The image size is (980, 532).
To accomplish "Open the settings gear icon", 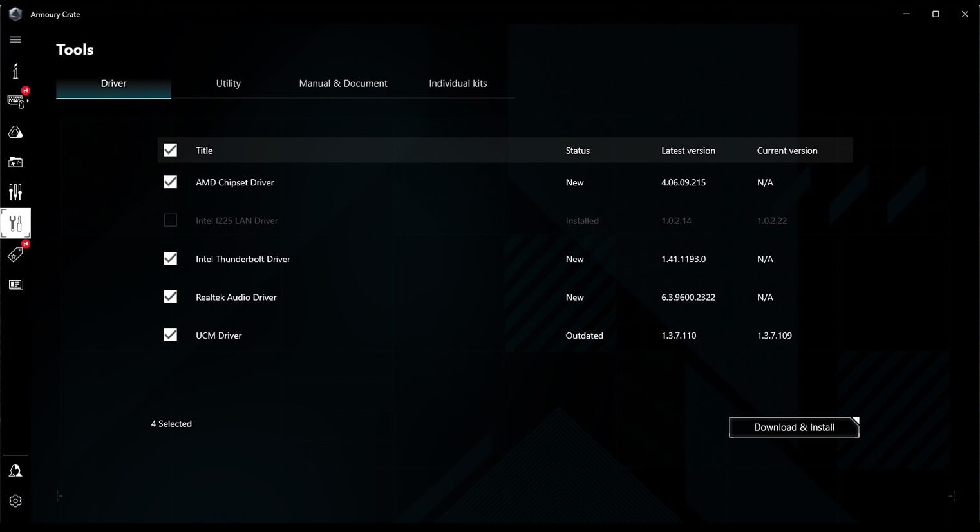I will [15, 500].
